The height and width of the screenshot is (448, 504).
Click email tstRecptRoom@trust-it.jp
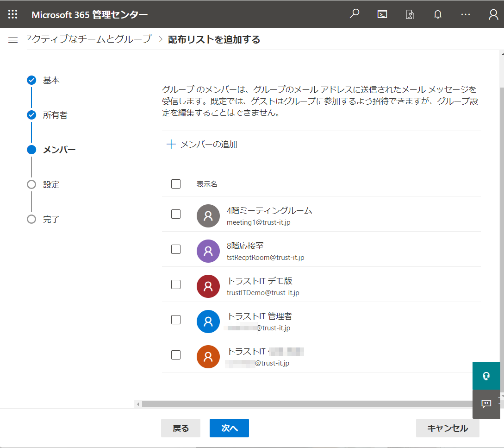click(x=266, y=258)
